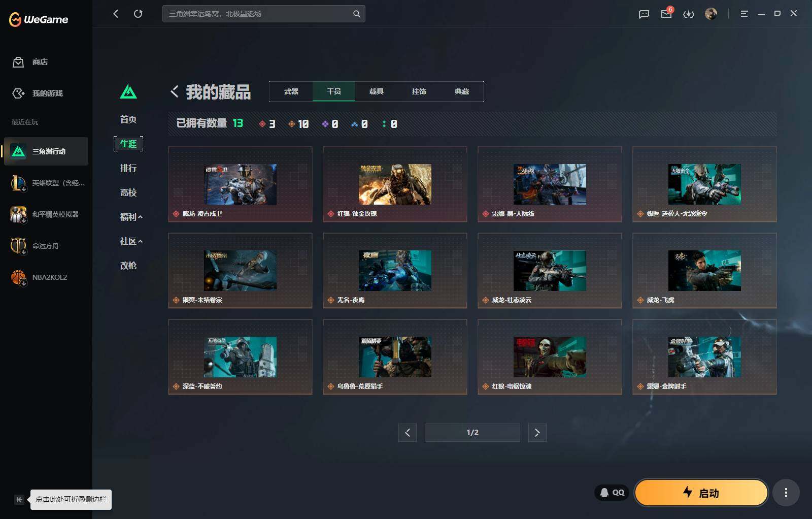Image resolution: width=812 pixels, height=519 pixels.
Task: Collapse the sidebar with the fold icon
Action: [x=19, y=500]
